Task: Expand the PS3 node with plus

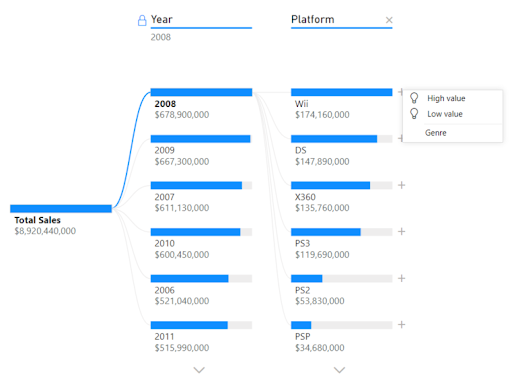Action: [401, 231]
